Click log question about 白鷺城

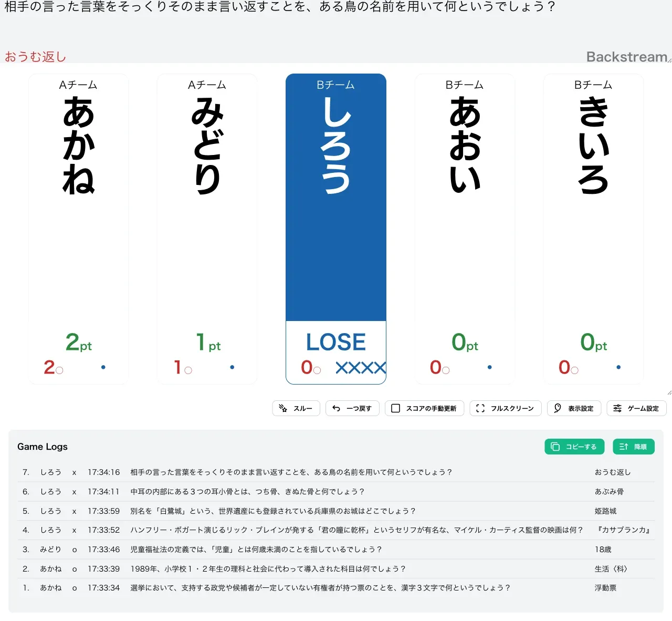coord(273,511)
